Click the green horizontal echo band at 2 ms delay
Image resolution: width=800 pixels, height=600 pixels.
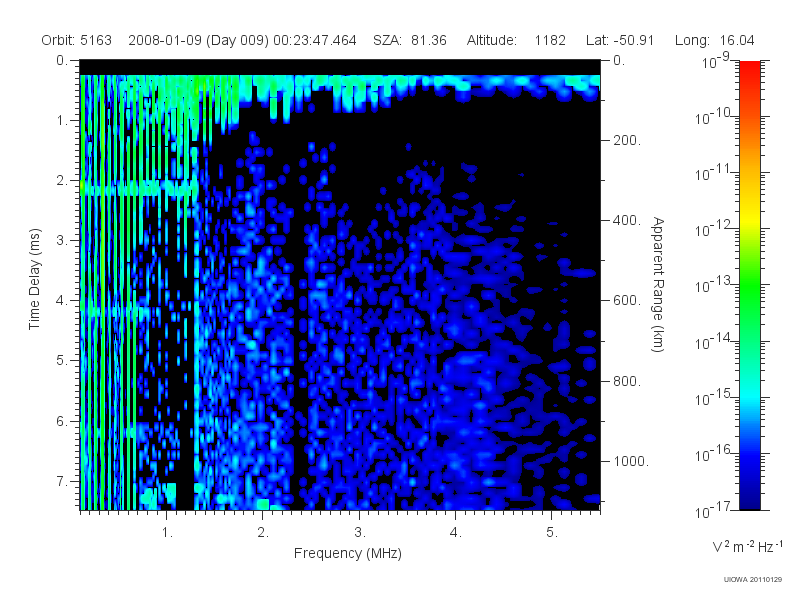pyautogui.click(x=139, y=188)
